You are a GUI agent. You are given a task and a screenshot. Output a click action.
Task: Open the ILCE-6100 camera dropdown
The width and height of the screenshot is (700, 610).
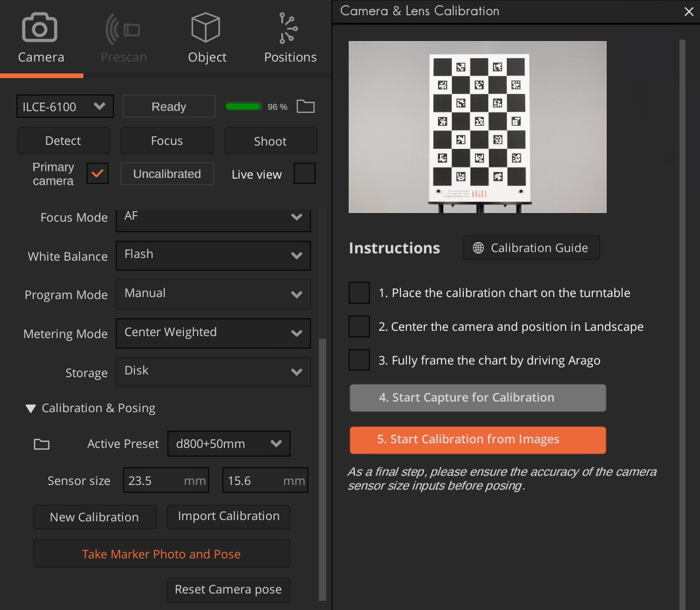[64, 107]
